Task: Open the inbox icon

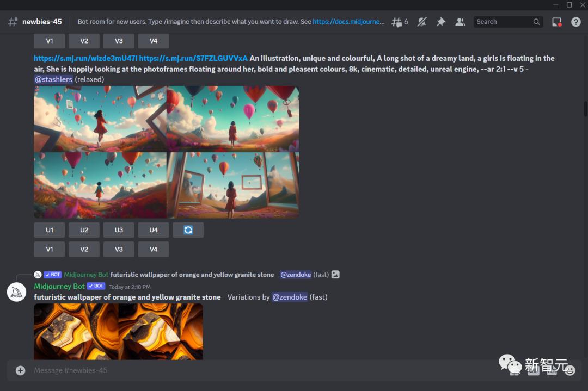Action: [556, 22]
